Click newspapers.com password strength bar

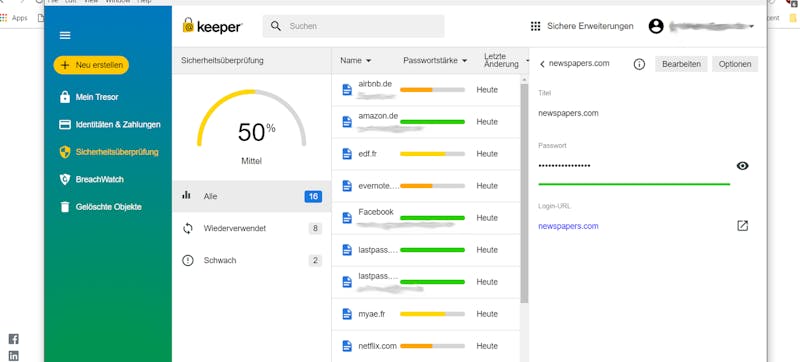634,184
